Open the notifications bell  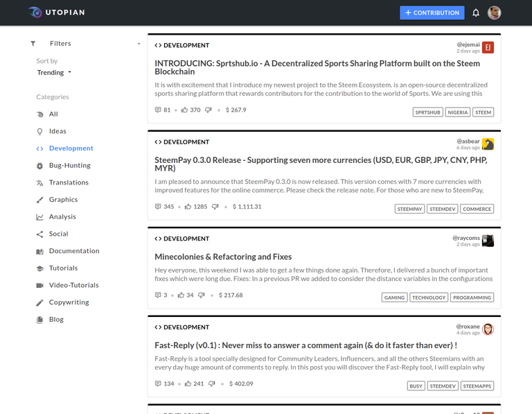click(x=476, y=13)
